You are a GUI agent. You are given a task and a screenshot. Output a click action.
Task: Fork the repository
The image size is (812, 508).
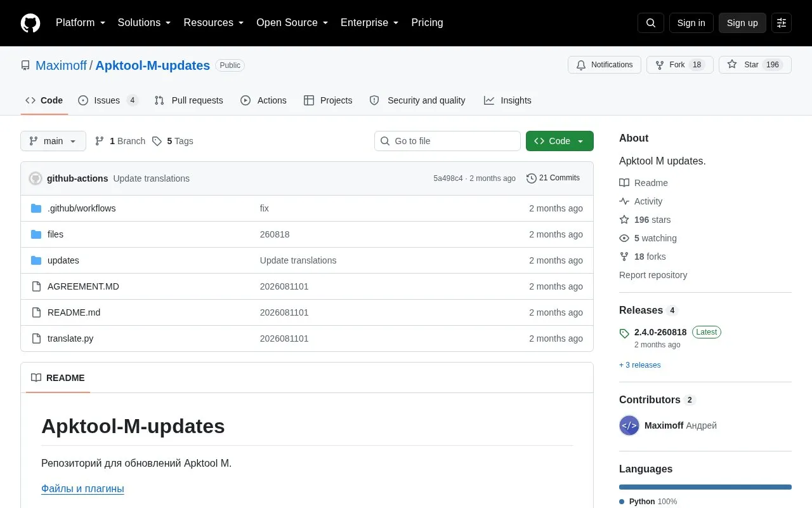pyautogui.click(x=680, y=65)
